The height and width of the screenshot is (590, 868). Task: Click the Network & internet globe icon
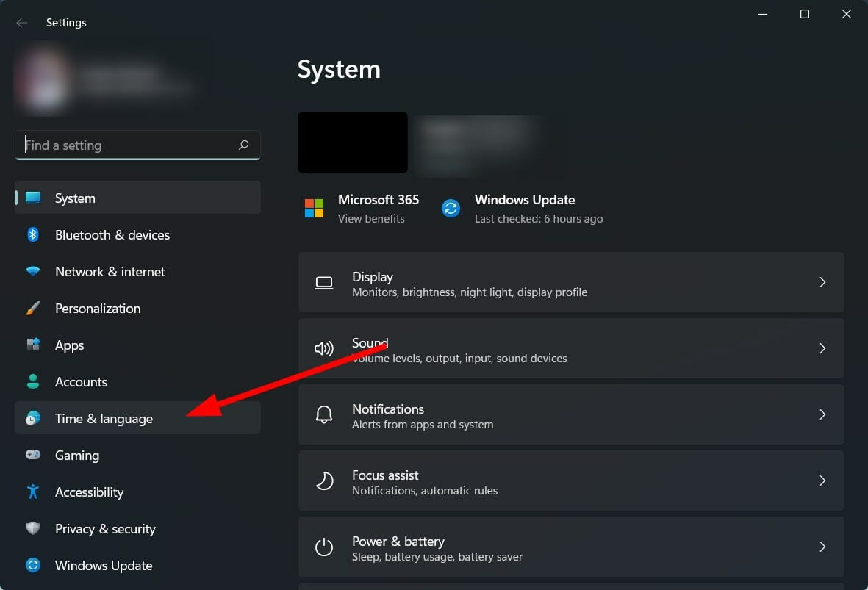click(33, 271)
